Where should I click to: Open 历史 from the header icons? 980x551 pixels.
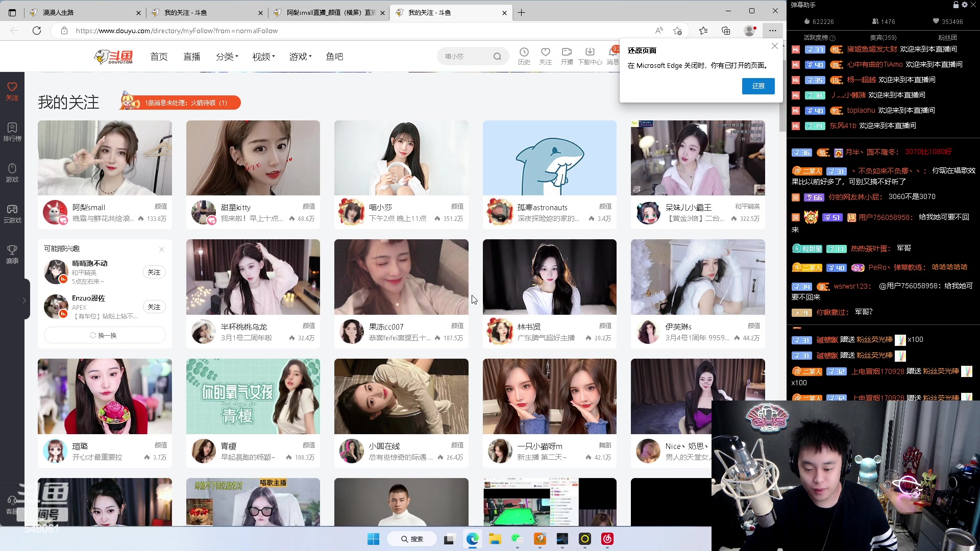click(524, 56)
